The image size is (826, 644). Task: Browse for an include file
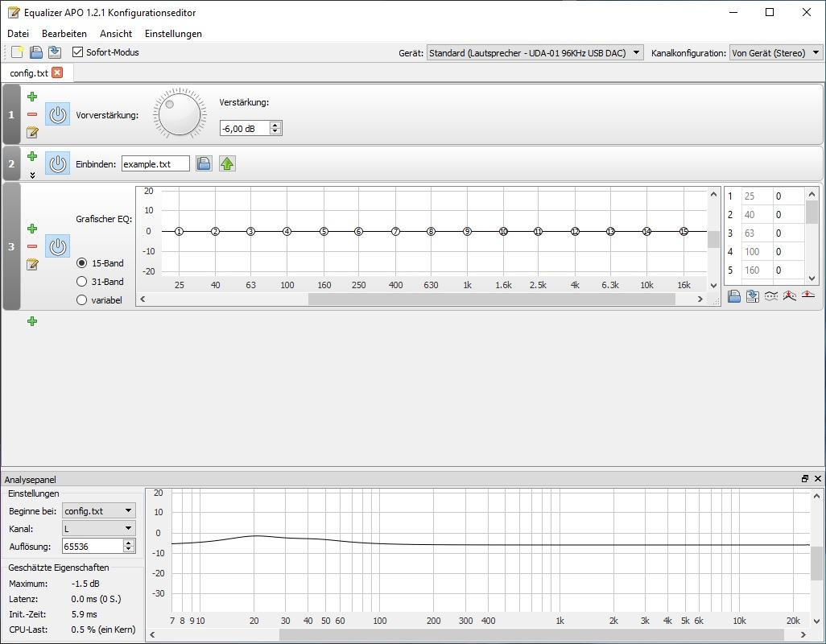pos(204,163)
